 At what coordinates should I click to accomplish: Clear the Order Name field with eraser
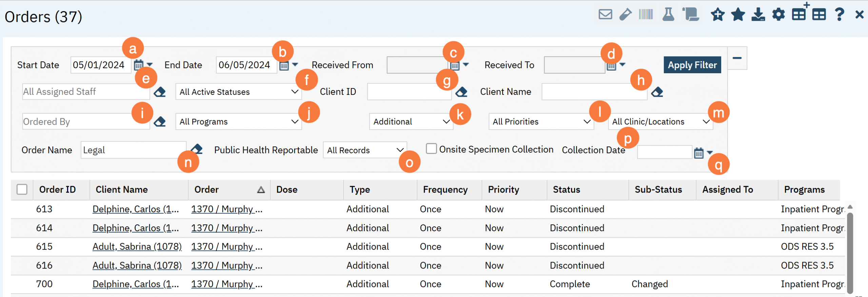point(197,149)
